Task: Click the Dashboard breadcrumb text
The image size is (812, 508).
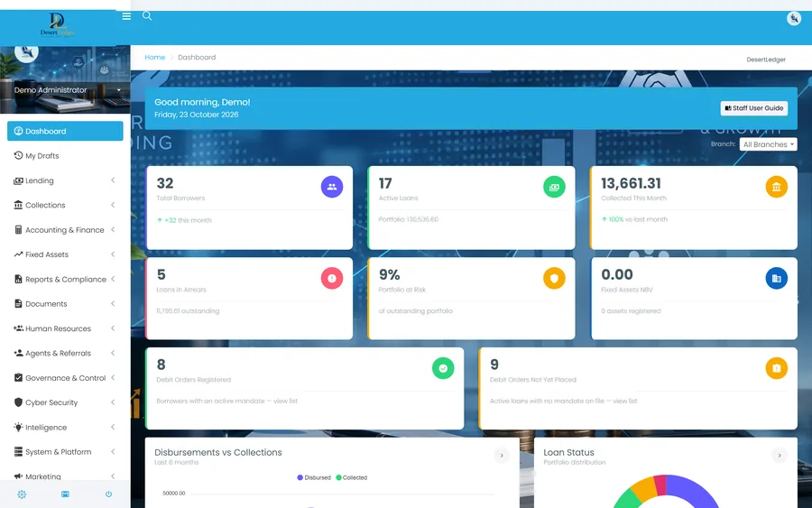Action: pos(197,58)
